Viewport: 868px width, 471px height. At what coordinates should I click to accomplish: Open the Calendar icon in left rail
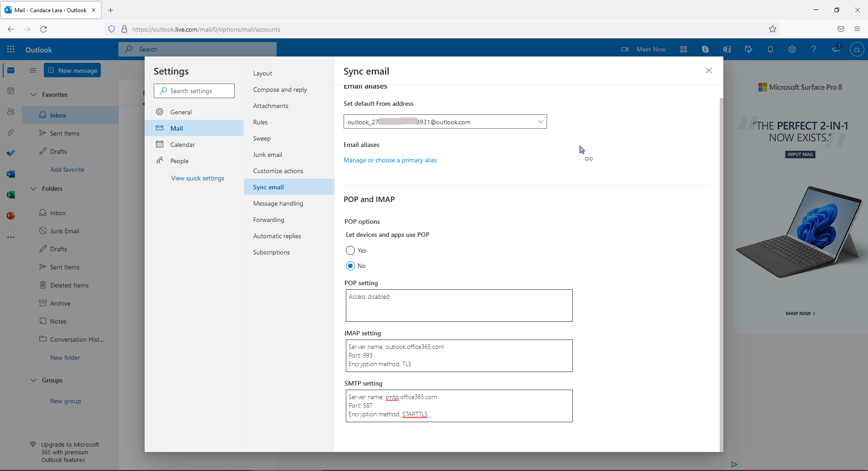point(11,91)
